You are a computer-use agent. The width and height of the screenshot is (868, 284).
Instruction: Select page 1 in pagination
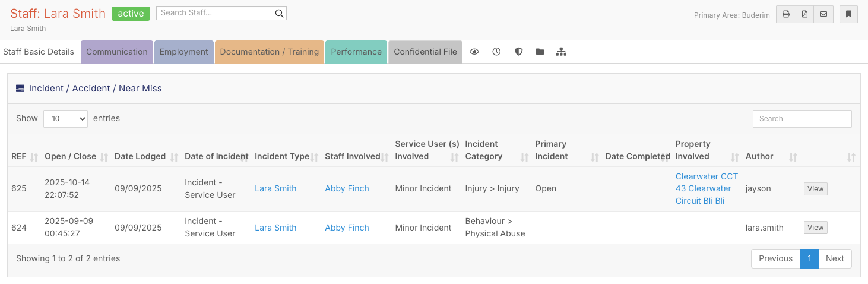coord(809,258)
